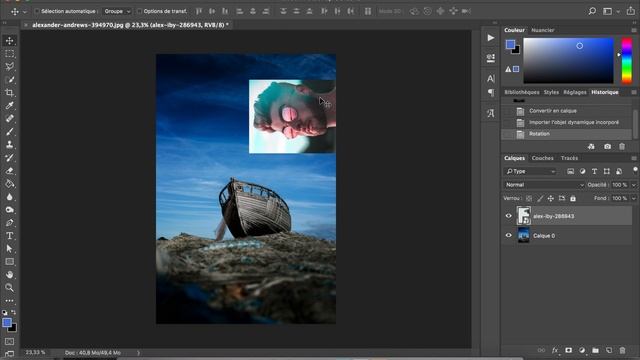The width and height of the screenshot is (640, 360).
Task: Hide the Calque 0 layer
Action: [x=509, y=236]
